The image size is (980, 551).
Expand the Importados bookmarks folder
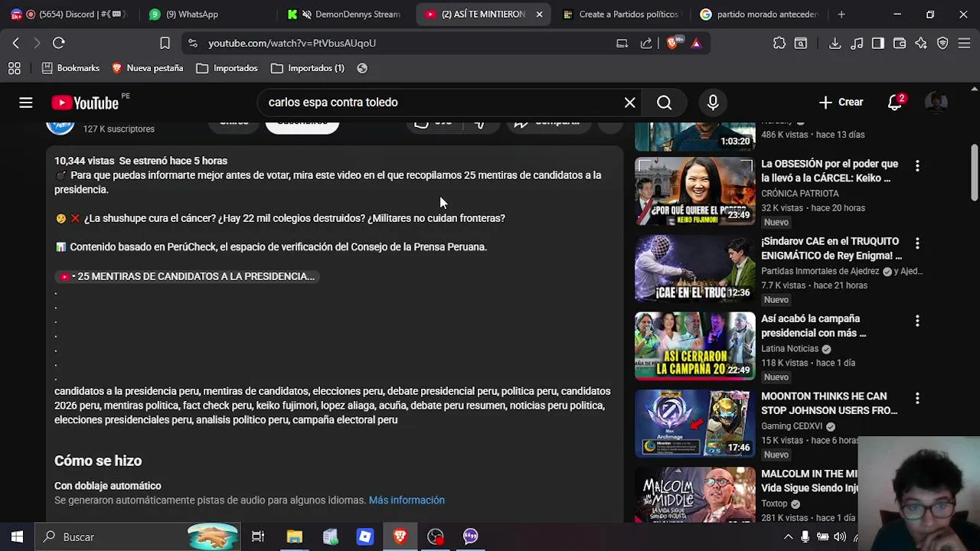click(x=227, y=68)
